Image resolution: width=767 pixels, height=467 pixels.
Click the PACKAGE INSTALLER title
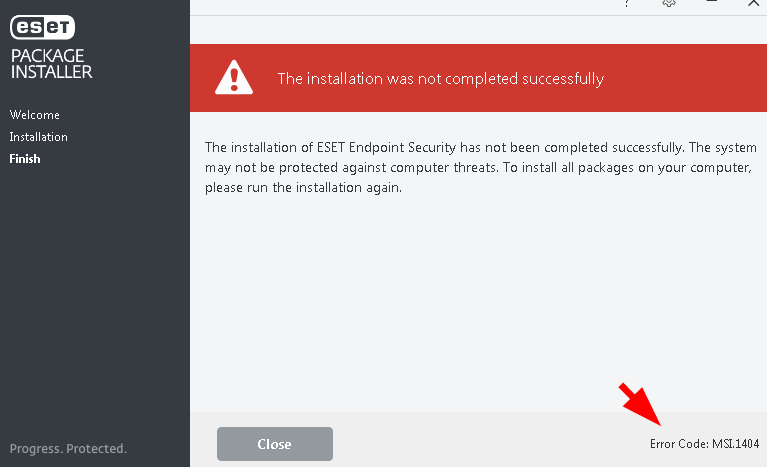tap(51, 64)
